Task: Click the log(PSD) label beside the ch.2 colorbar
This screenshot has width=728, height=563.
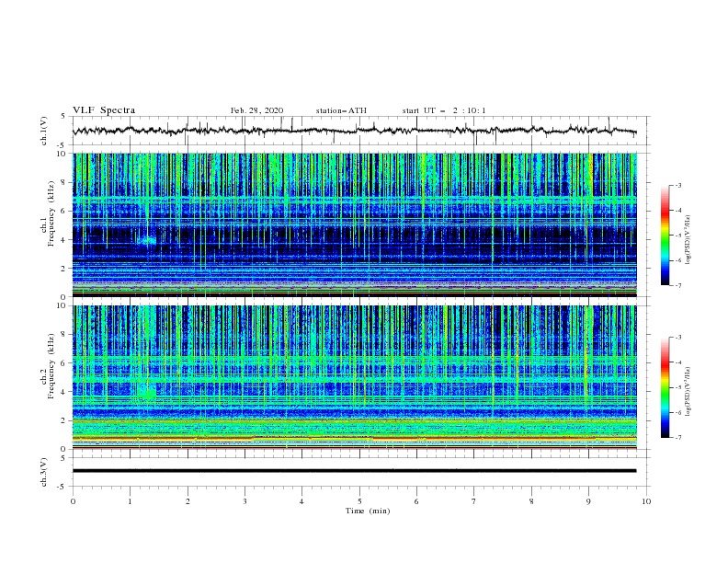Action: click(x=688, y=392)
